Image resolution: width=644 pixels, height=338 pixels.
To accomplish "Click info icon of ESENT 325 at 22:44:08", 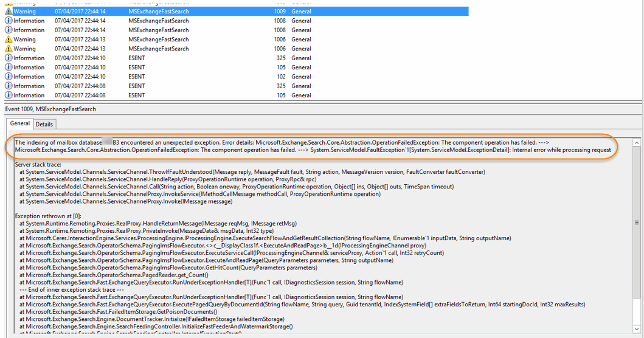I will [9, 86].
